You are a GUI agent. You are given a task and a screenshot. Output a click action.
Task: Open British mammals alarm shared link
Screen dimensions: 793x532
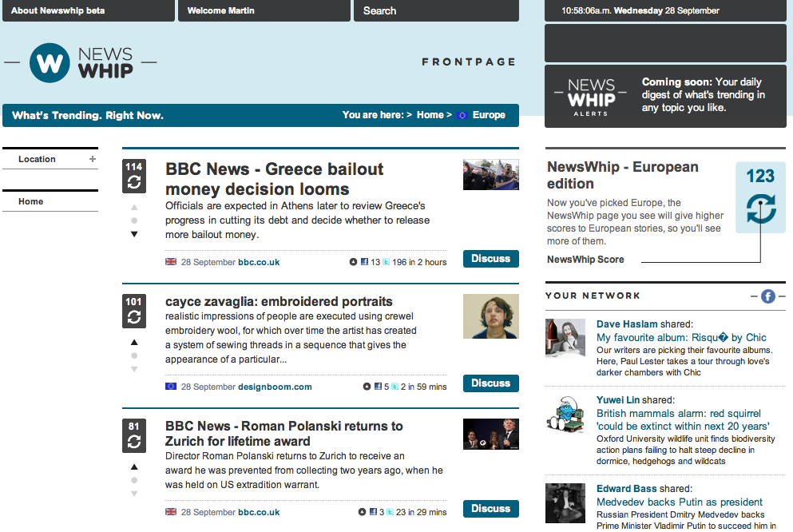tap(683, 419)
